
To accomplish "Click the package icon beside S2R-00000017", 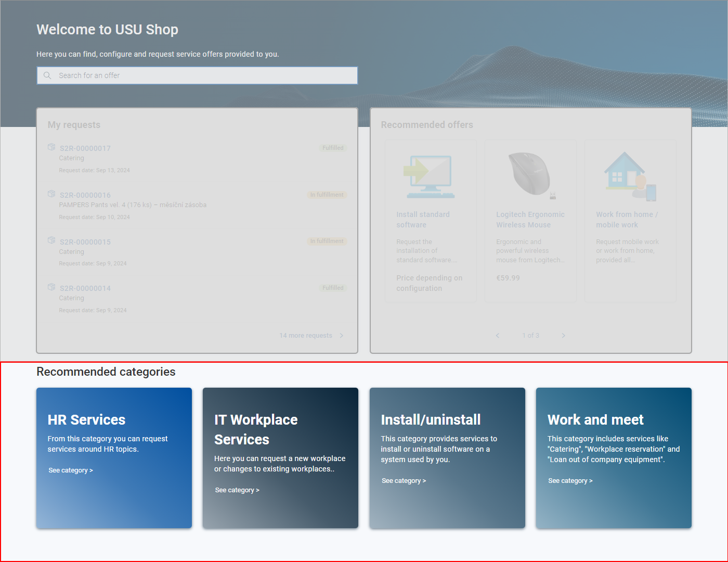I will [x=51, y=147].
